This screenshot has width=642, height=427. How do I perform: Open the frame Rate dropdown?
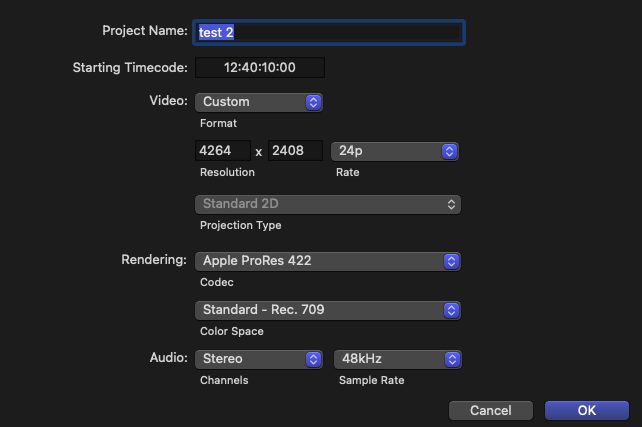click(397, 151)
